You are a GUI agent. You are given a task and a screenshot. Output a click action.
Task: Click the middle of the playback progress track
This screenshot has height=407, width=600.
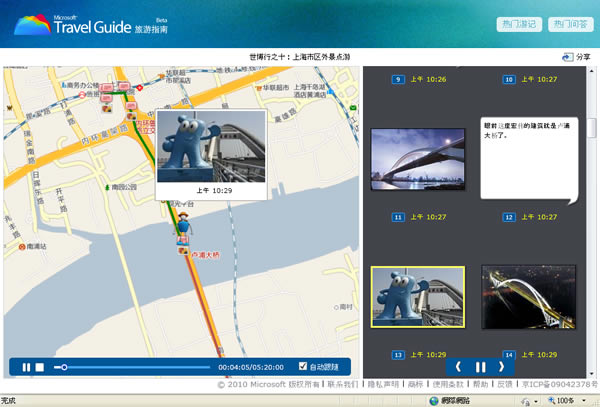tap(132, 367)
